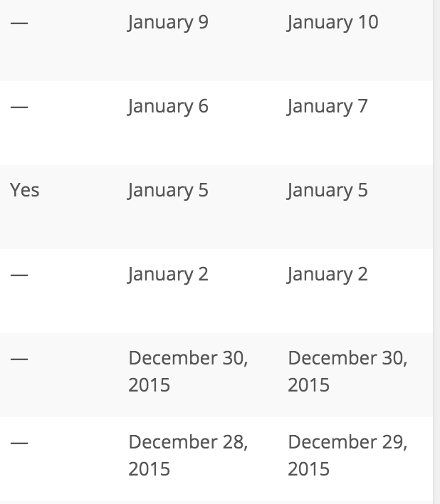Viewport: 440px width, 504px height.
Task: Select the January 9 date cell
Action: point(168,23)
